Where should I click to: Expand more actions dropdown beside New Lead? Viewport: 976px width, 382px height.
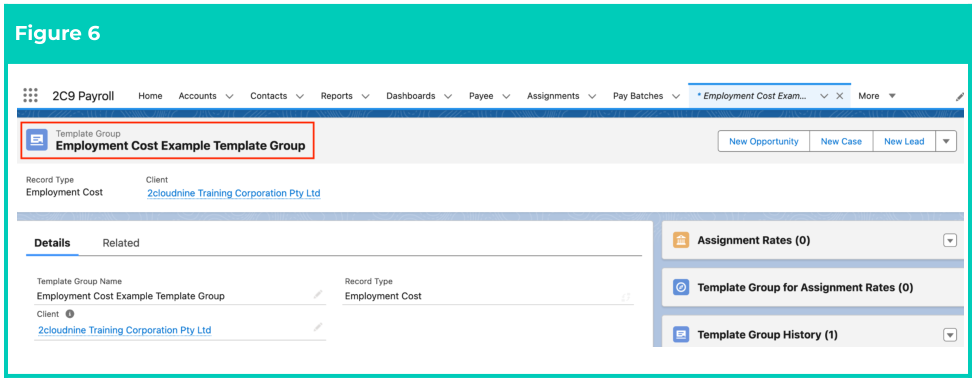pyautogui.click(x=946, y=141)
